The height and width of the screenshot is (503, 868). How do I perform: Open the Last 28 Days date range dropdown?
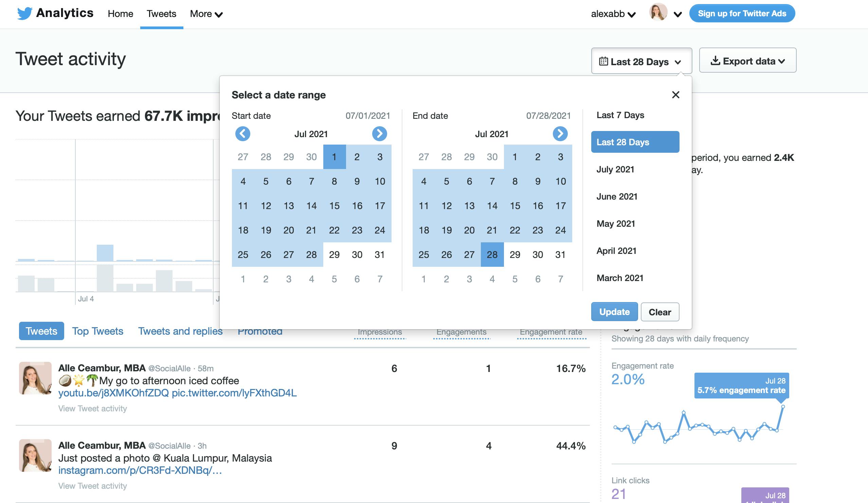pos(641,61)
